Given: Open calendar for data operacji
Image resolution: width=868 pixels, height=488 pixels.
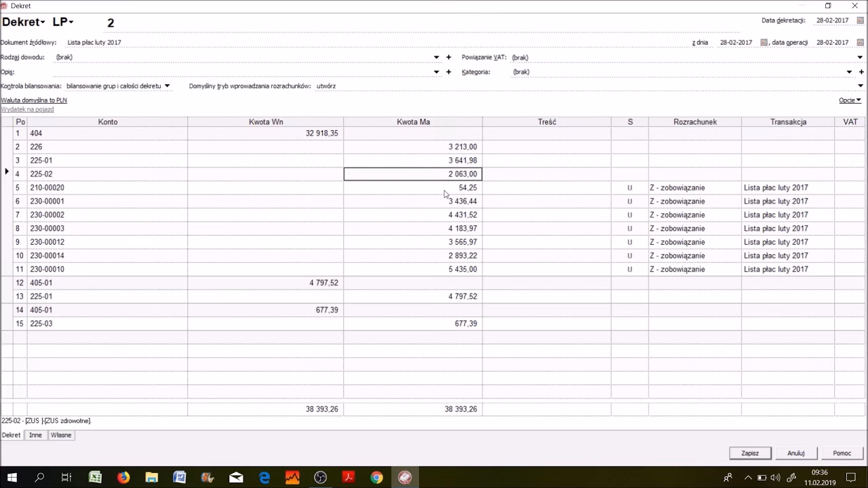Looking at the screenshot, I should (x=861, y=43).
